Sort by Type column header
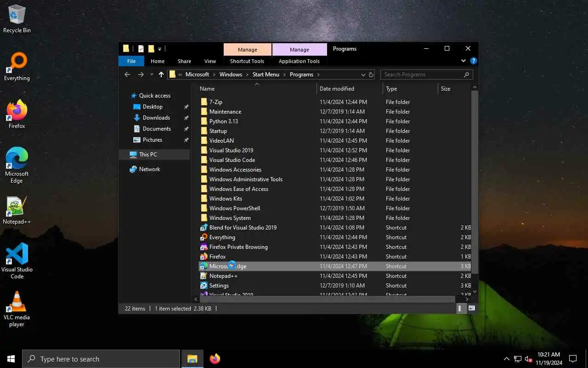 pyautogui.click(x=410, y=89)
